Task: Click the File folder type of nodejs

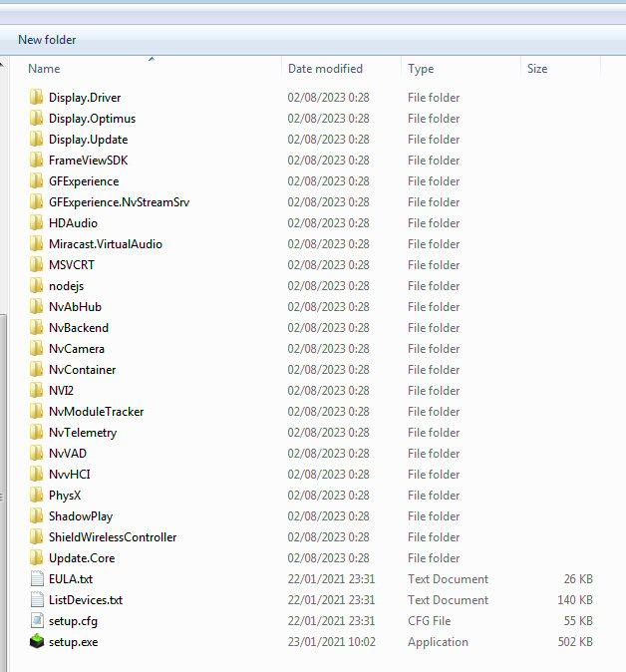Action: 434,286
